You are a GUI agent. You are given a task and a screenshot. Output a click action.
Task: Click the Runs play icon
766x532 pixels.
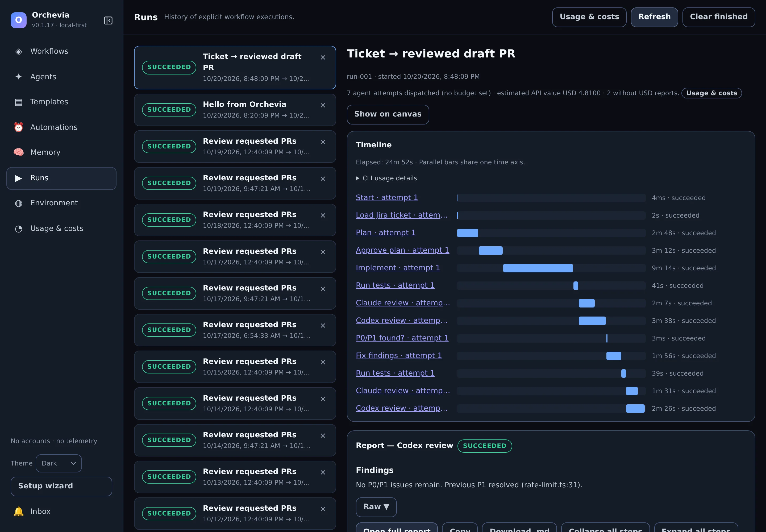click(x=19, y=178)
